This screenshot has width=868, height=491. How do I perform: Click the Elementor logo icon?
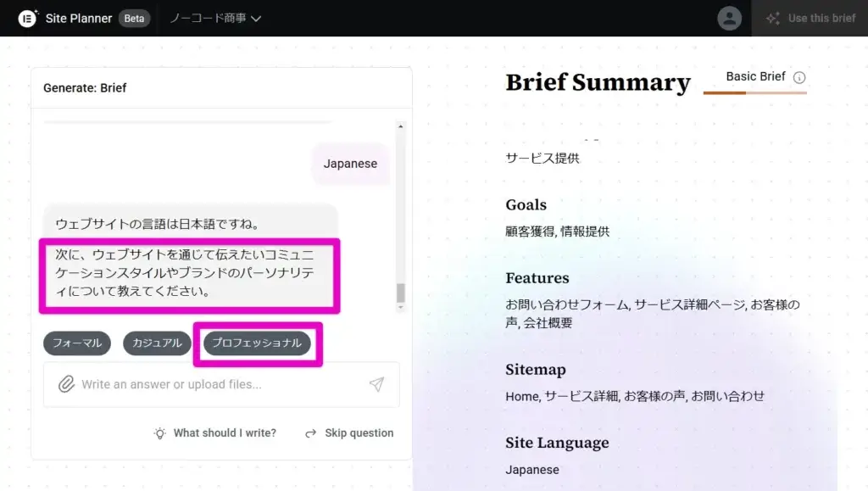[27, 19]
